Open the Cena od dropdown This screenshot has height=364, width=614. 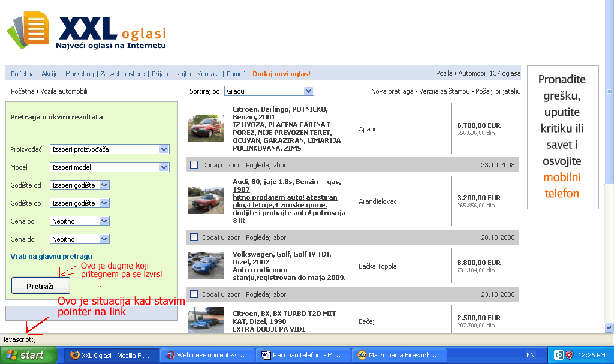[80, 221]
